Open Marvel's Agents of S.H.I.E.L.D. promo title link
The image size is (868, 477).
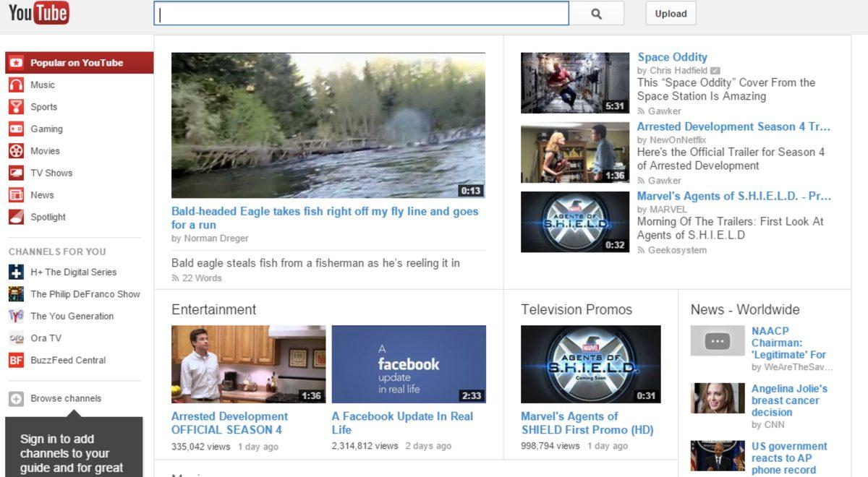click(x=734, y=196)
